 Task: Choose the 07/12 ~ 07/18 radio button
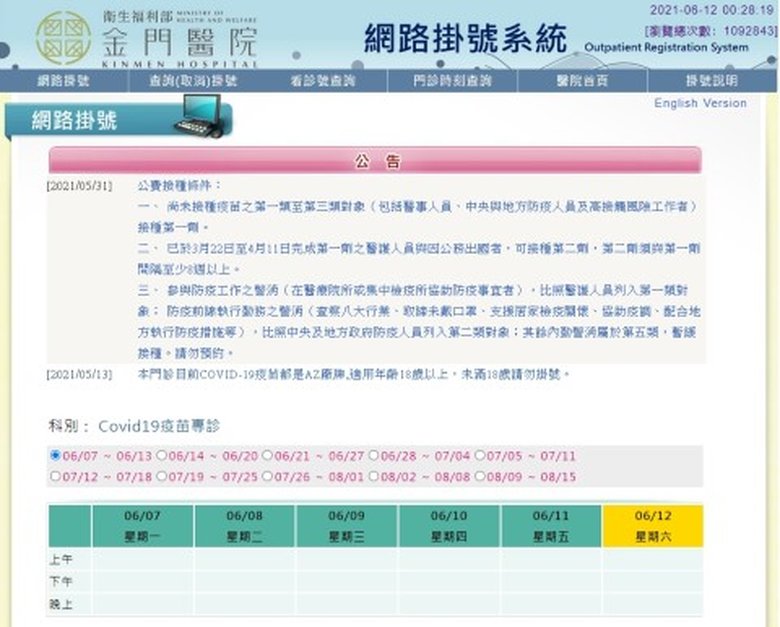coord(56,476)
